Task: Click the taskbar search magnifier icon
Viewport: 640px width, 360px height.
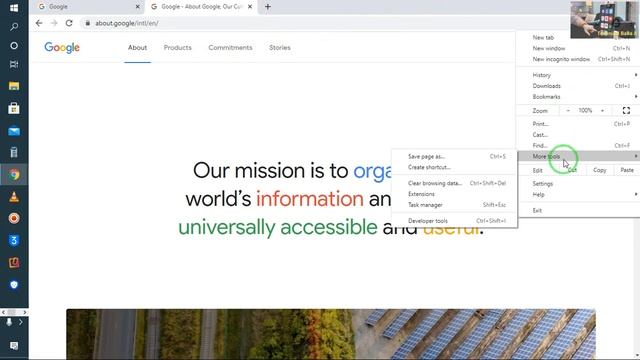Action: click(x=14, y=27)
